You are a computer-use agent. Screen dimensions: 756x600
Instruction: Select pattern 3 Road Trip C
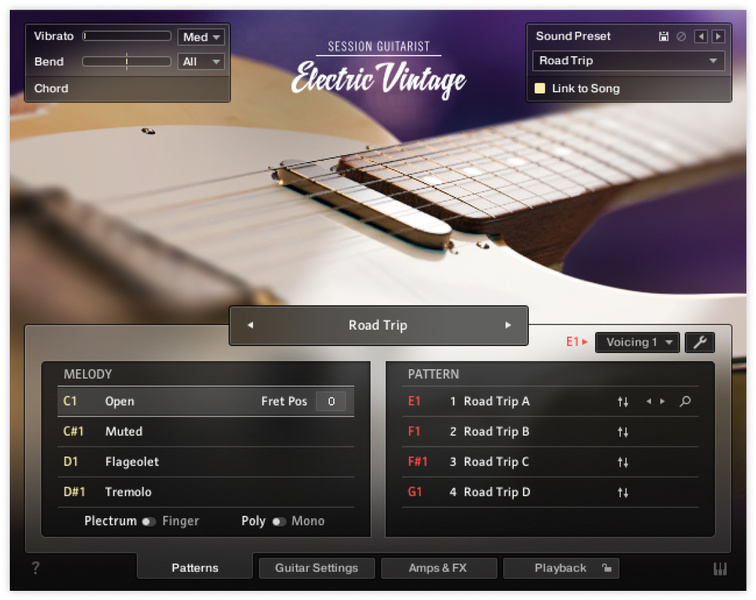[550, 462]
